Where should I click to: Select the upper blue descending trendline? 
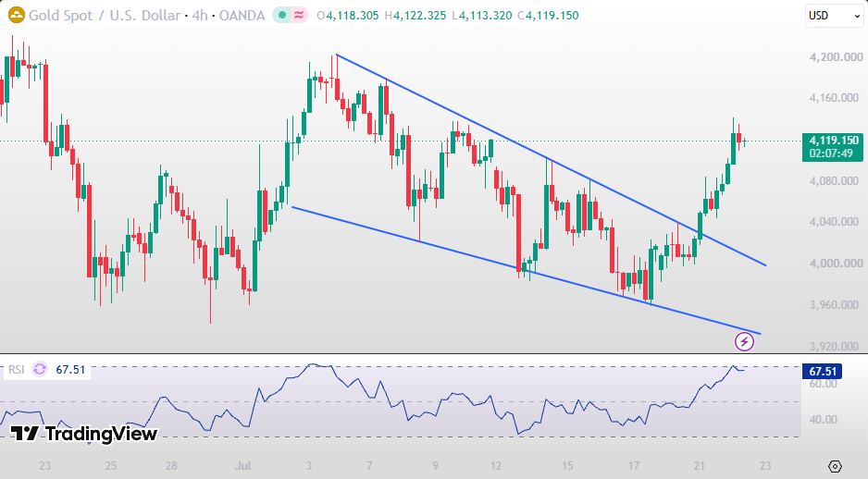[551, 160]
